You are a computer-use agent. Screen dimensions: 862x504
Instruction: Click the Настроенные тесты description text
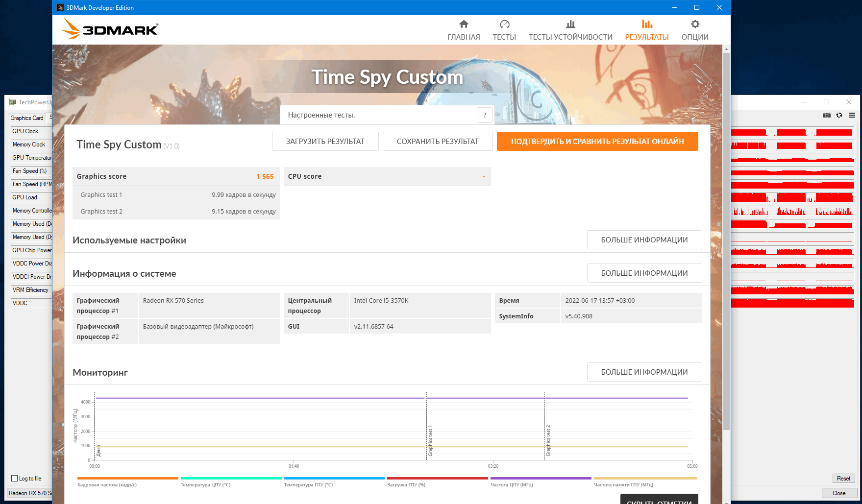click(321, 115)
